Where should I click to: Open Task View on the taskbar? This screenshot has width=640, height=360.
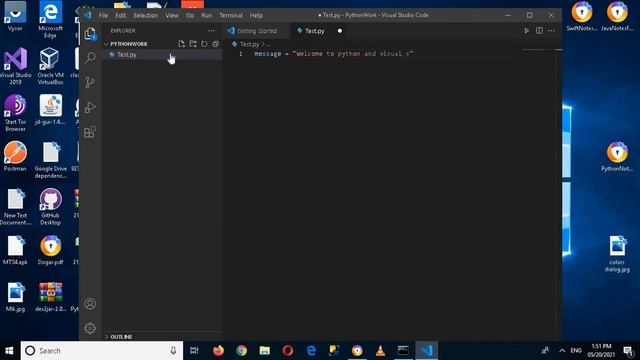pyautogui.click(x=194, y=351)
